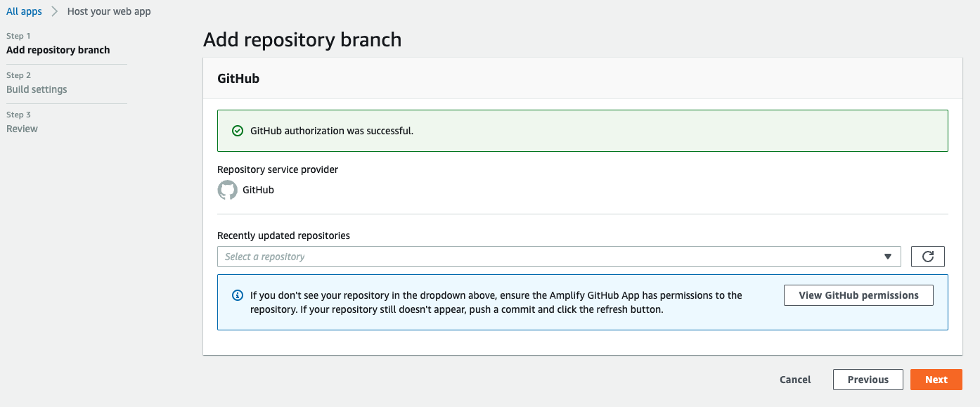Open the Select a repository dropdown

point(559,257)
